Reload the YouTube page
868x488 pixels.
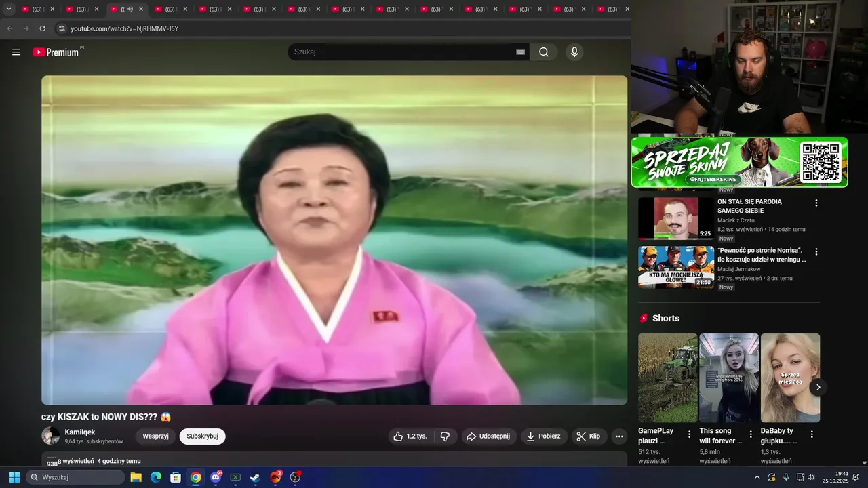(x=42, y=28)
